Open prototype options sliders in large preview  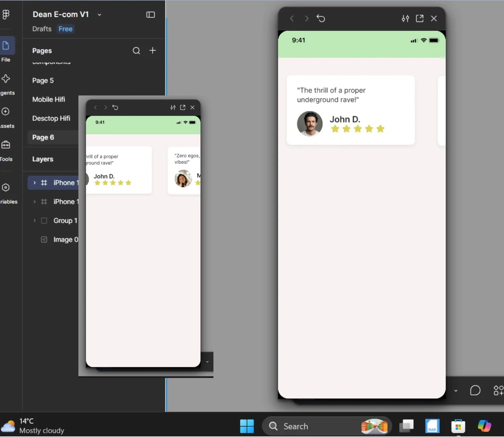click(405, 18)
